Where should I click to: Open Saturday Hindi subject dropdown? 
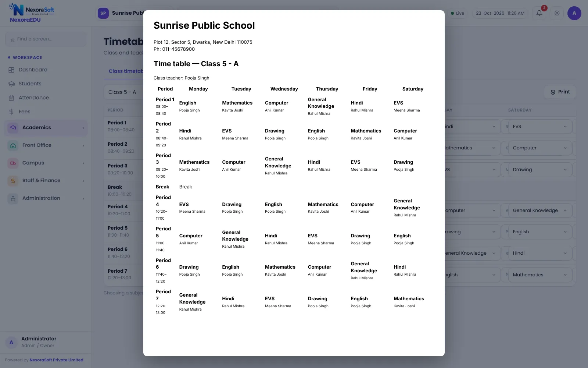coord(540,253)
